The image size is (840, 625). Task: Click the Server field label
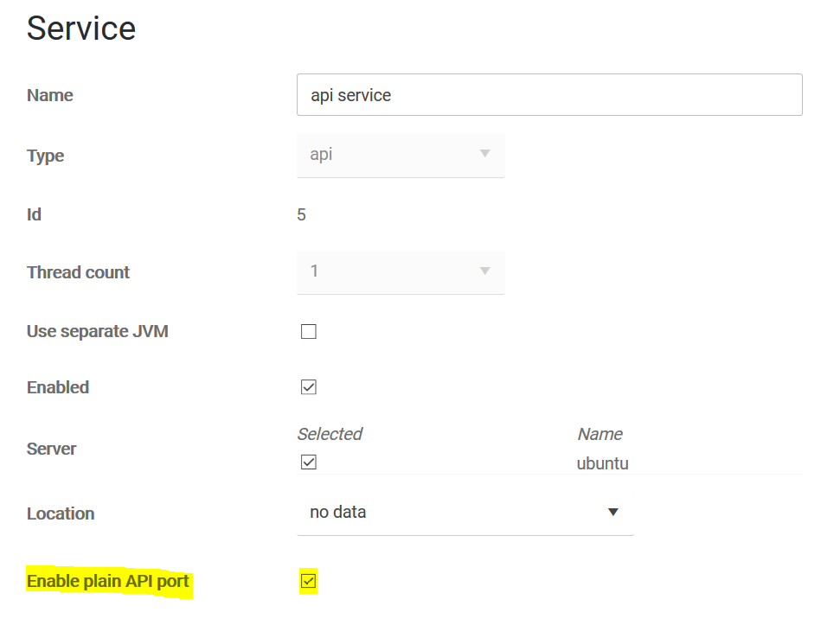pyautogui.click(x=52, y=449)
